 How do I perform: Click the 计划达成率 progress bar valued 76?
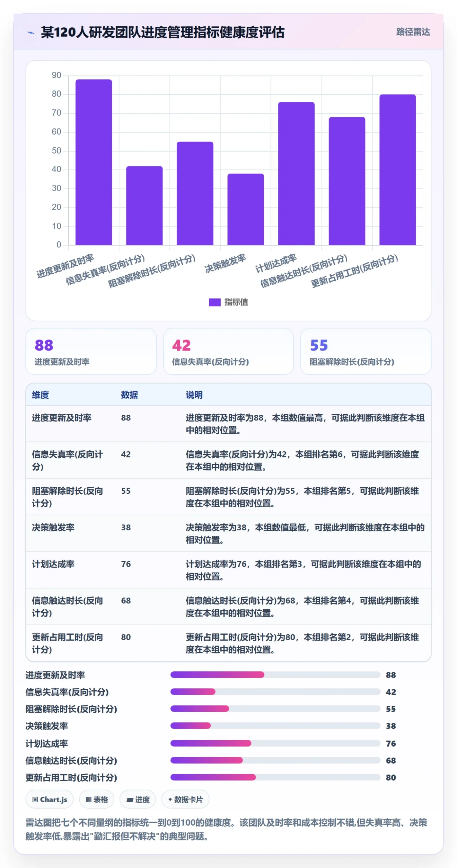coord(275,743)
